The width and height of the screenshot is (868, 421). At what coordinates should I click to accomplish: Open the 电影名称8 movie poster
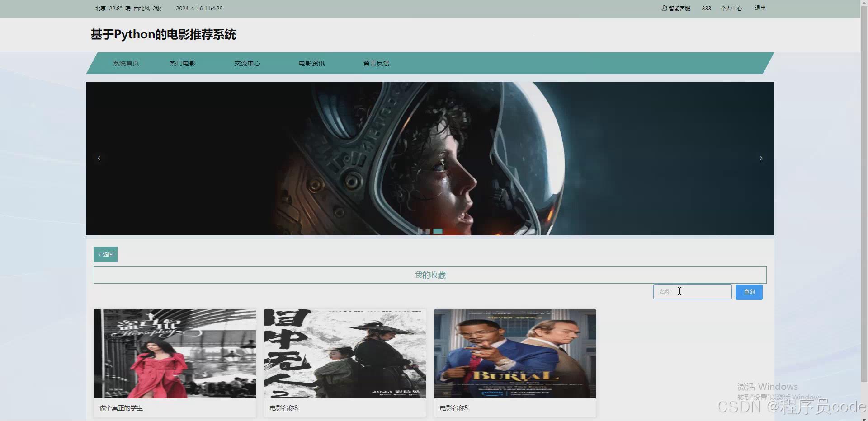tap(345, 354)
